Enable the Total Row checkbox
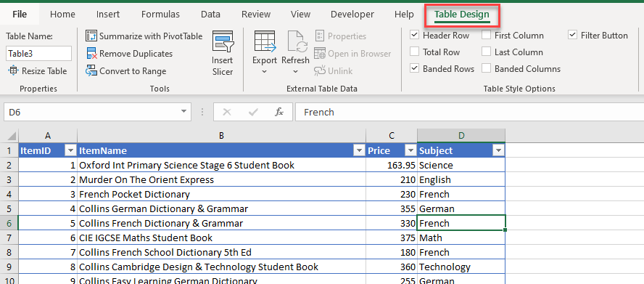The width and height of the screenshot is (644, 284). [x=414, y=52]
